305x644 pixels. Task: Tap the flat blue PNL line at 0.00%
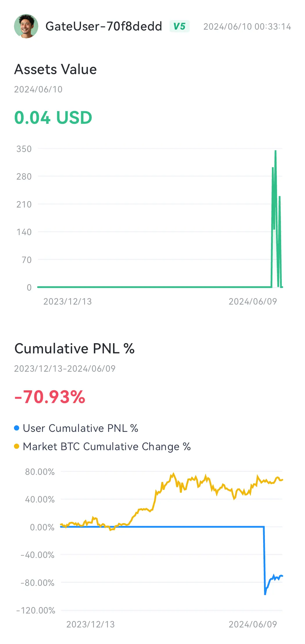pyautogui.click(x=162, y=527)
